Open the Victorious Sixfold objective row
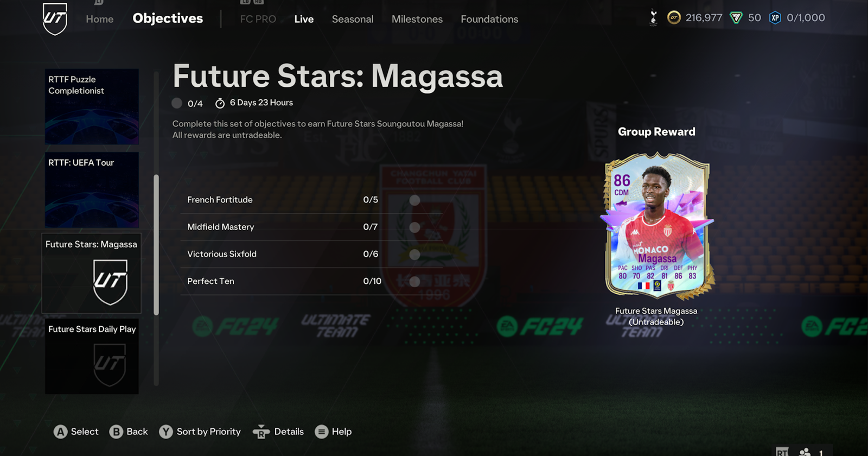Viewport: 868px width, 456px height. pos(311,254)
